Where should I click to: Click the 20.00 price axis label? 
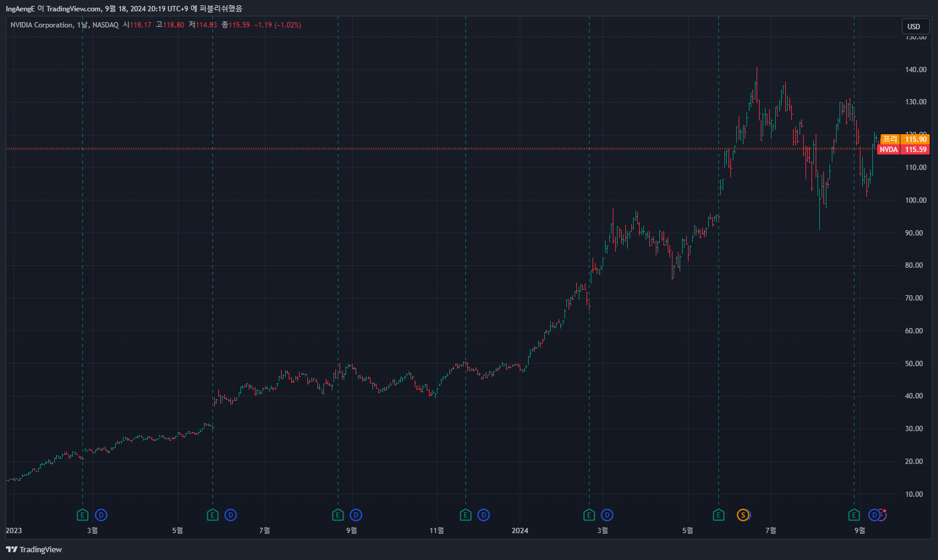[914, 462]
